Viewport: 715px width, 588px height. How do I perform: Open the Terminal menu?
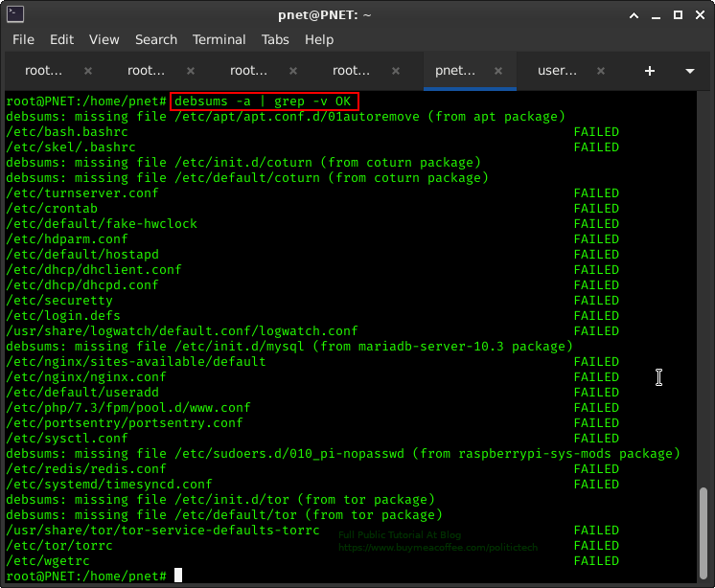(x=219, y=39)
